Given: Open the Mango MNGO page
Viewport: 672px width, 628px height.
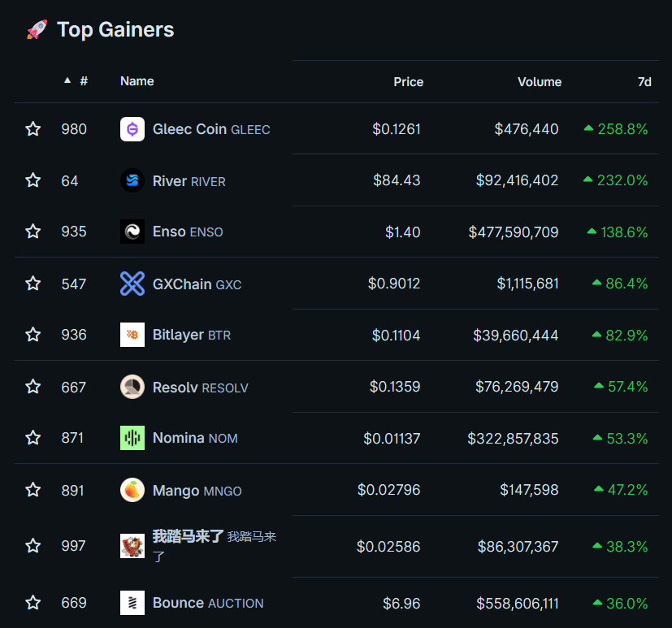Looking at the screenshot, I should (x=197, y=491).
